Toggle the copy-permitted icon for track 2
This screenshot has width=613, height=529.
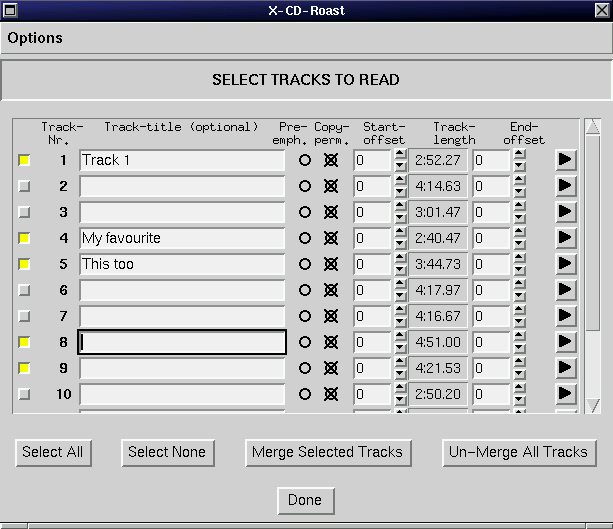click(x=331, y=186)
